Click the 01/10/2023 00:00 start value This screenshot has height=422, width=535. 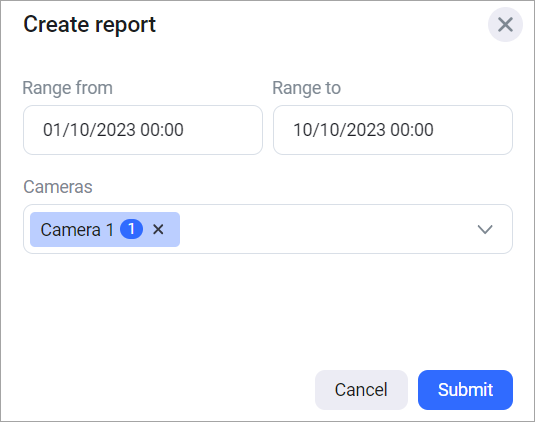(113, 130)
